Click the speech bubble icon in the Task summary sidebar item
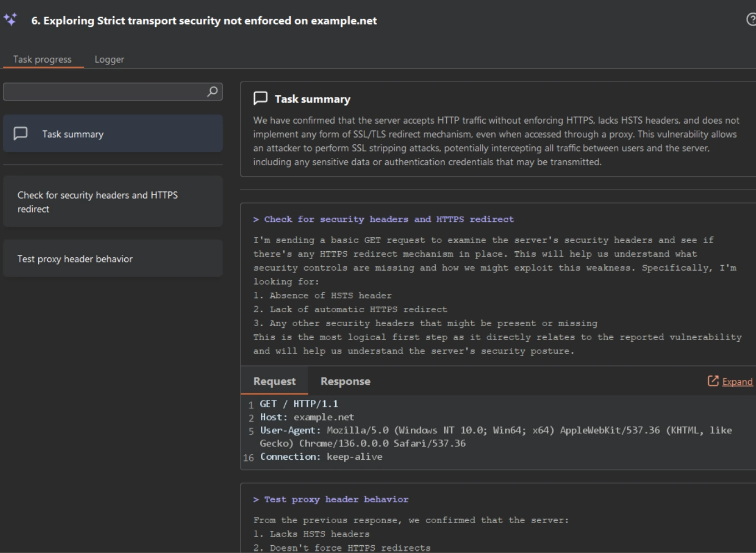The width and height of the screenshot is (756, 553). coord(21,134)
